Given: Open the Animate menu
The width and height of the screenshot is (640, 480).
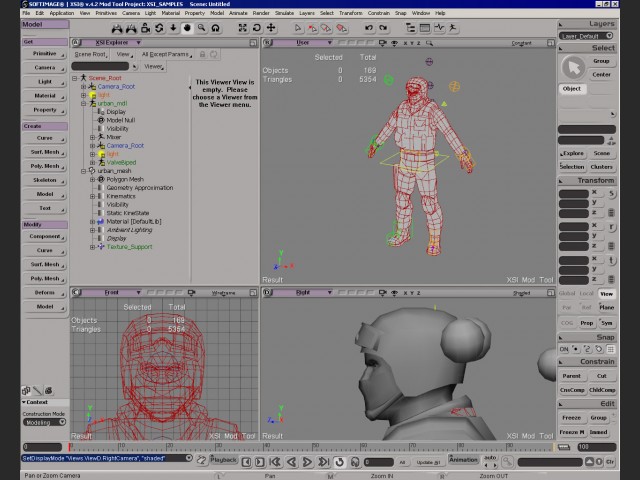Looking at the screenshot, I should click(238, 13).
